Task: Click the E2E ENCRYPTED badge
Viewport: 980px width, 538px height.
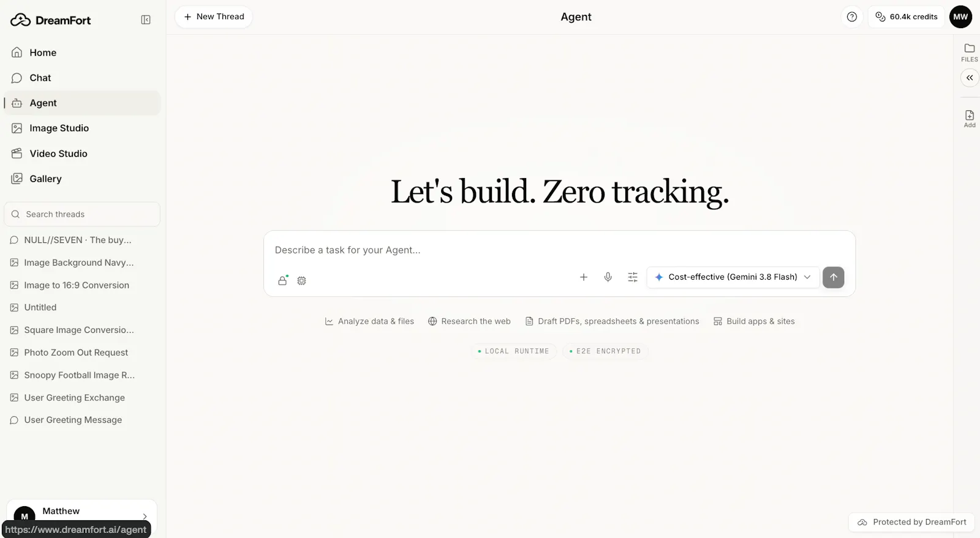Action: click(605, 351)
